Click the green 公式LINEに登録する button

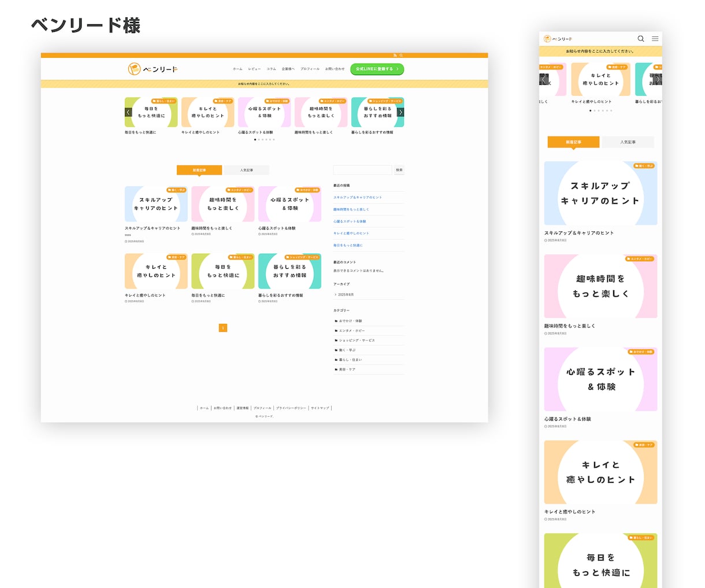[x=377, y=69]
